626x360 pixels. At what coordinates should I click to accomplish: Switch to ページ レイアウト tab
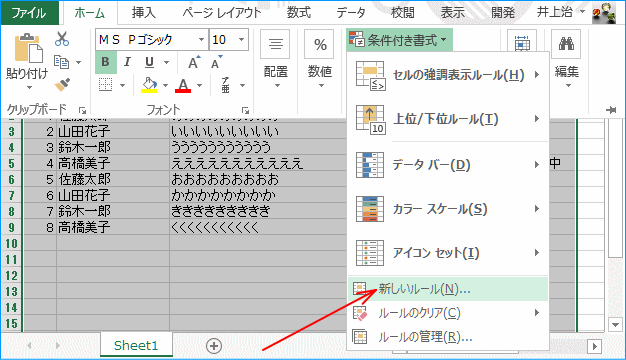point(222,13)
